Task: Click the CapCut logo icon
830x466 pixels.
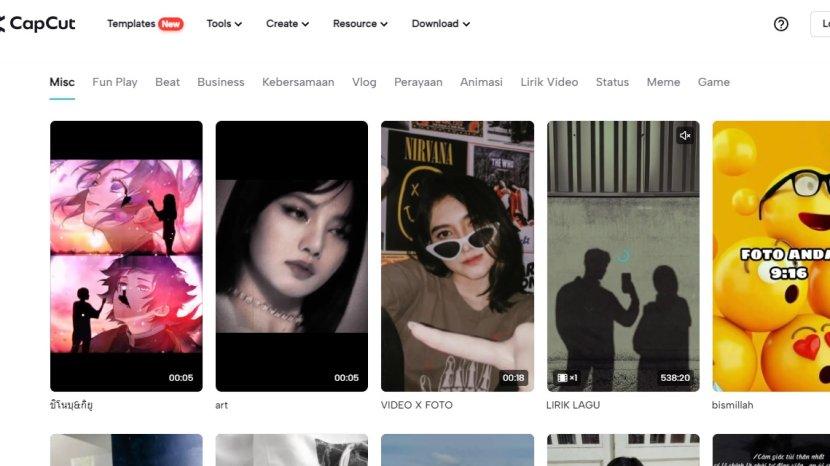Action: 3,24
